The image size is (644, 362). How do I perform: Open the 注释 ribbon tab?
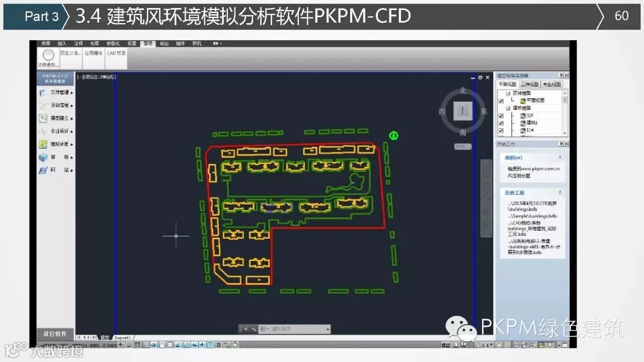pos(78,44)
